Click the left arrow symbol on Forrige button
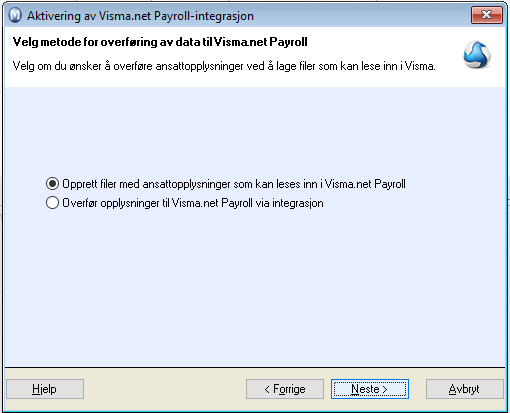 [x=267, y=389]
